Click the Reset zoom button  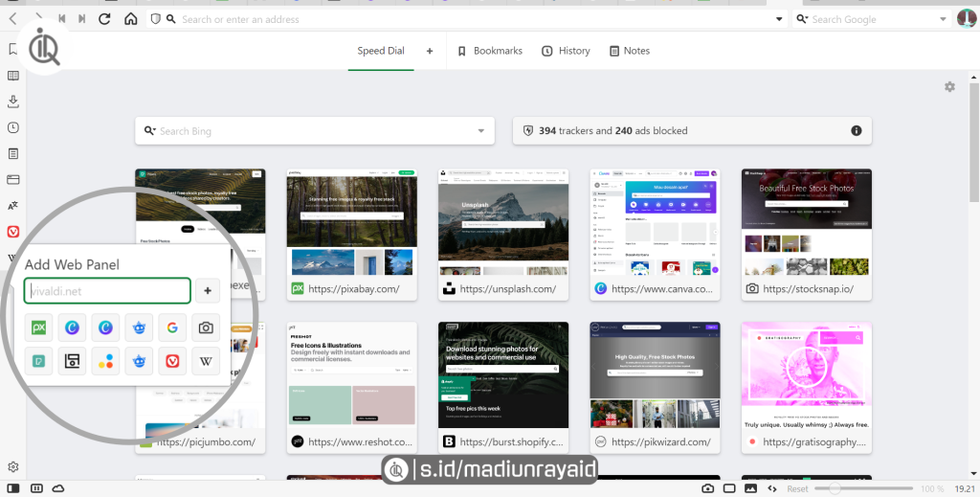click(x=797, y=488)
